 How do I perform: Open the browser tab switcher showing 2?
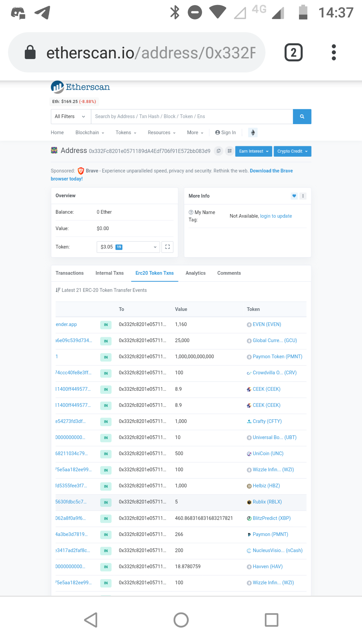coord(293,52)
